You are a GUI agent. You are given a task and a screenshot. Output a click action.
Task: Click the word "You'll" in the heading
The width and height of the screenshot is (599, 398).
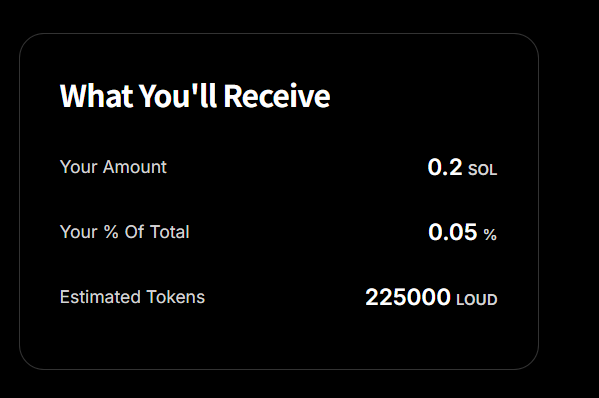coord(178,96)
